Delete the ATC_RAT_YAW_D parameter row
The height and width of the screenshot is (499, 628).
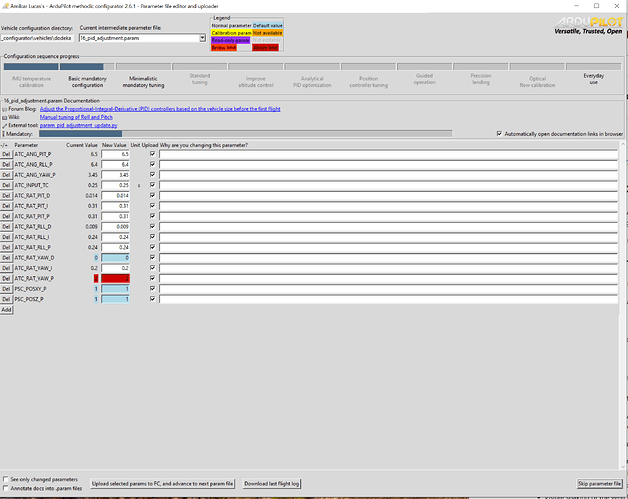[x=6, y=258]
